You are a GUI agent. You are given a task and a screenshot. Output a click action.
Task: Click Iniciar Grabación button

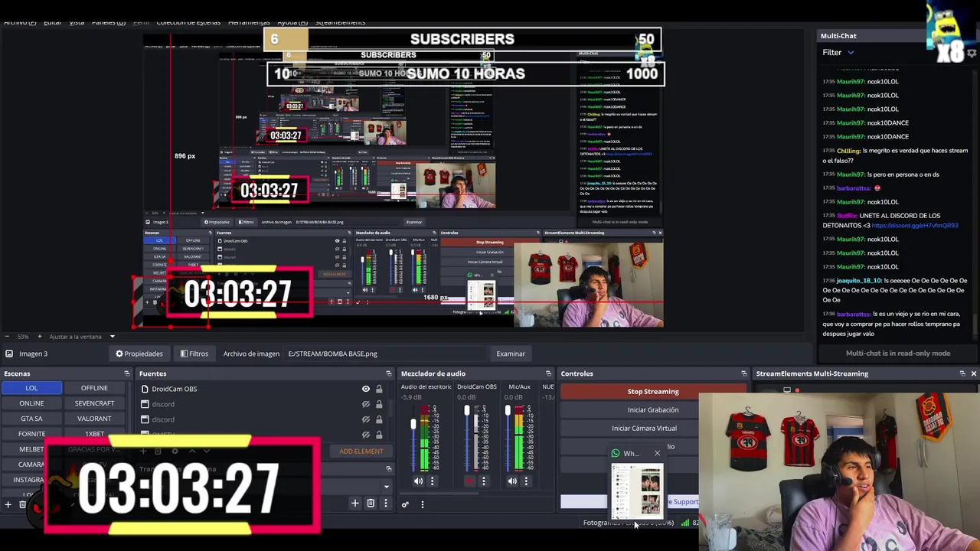click(x=653, y=410)
